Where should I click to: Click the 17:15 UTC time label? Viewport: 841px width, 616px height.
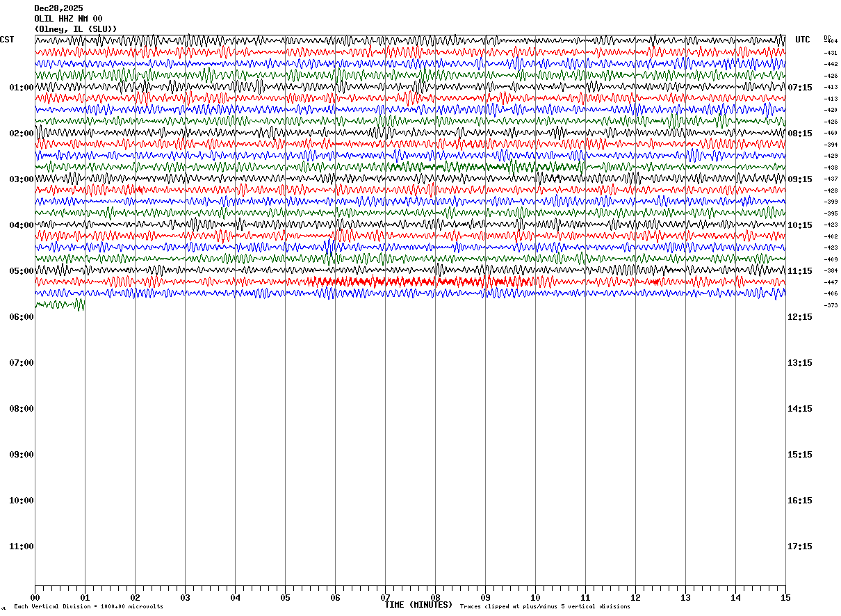(800, 546)
